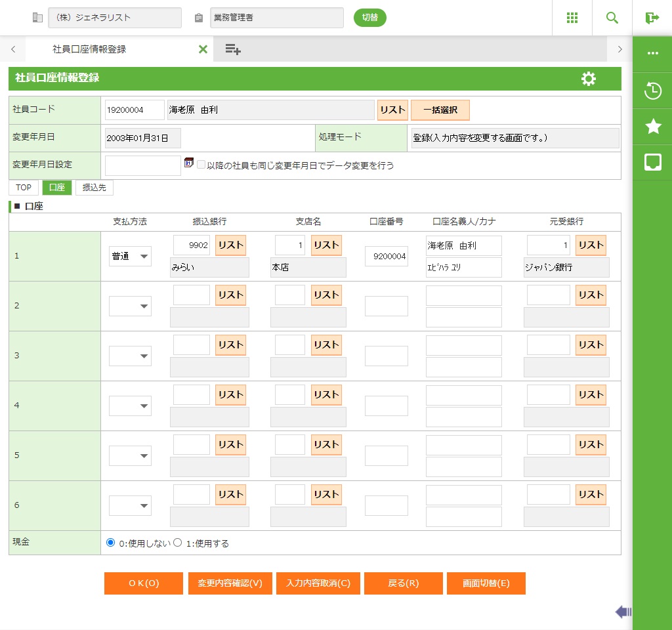Viewport: 672px width, 630px height.
Task: Click the logout door icon
Action: 652,18
